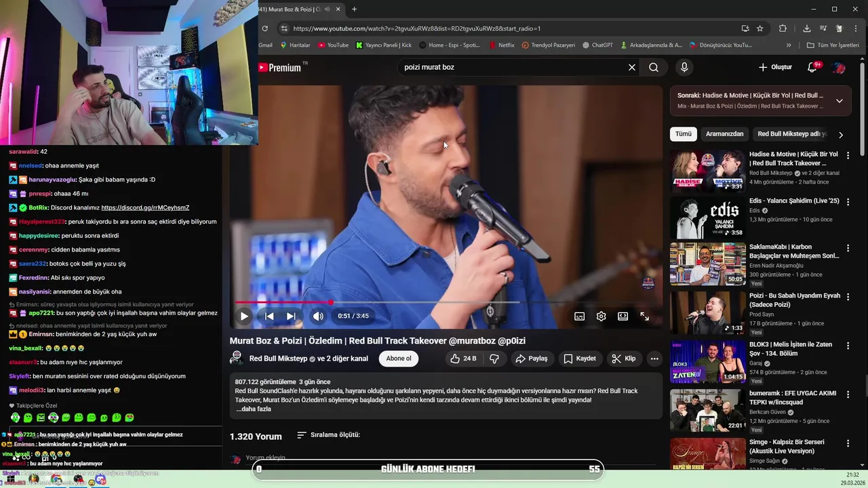Open Netflix bookmark
Image resolution: width=868 pixels, height=488 pixels.
click(x=502, y=45)
